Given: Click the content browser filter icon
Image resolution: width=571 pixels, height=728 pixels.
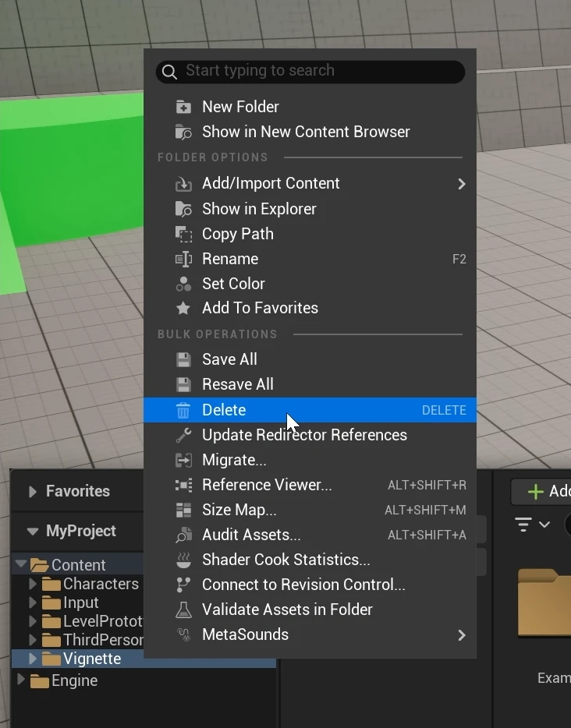Looking at the screenshot, I should click(523, 525).
